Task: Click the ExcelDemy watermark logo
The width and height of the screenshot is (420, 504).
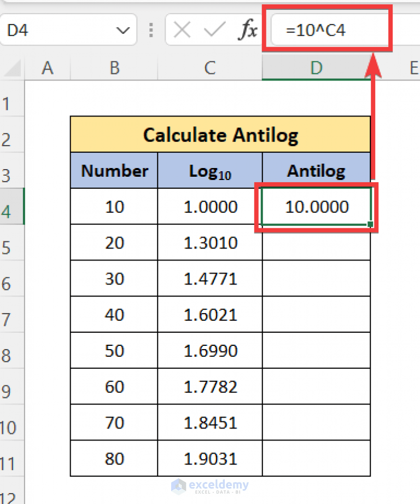Action: click(210, 486)
